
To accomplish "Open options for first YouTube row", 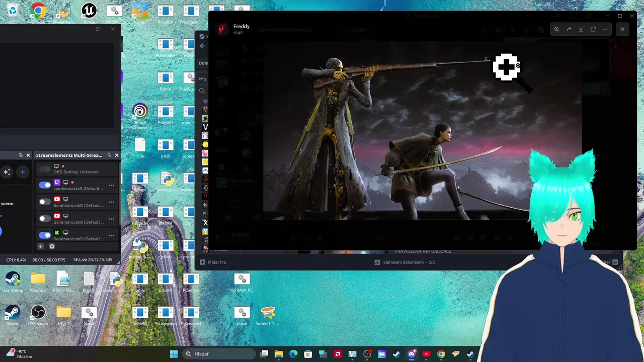I will tap(111, 202).
